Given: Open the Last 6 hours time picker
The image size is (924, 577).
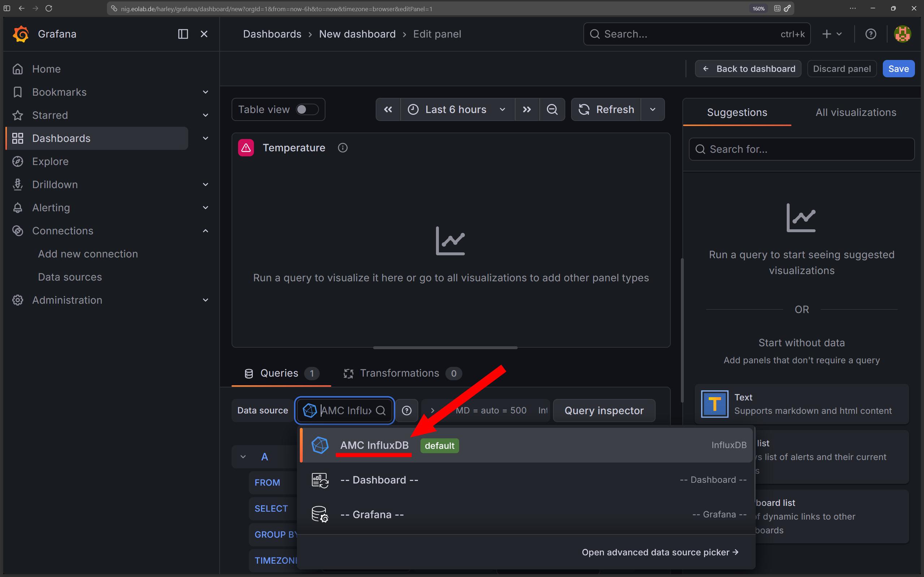Looking at the screenshot, I should point(457,109).
